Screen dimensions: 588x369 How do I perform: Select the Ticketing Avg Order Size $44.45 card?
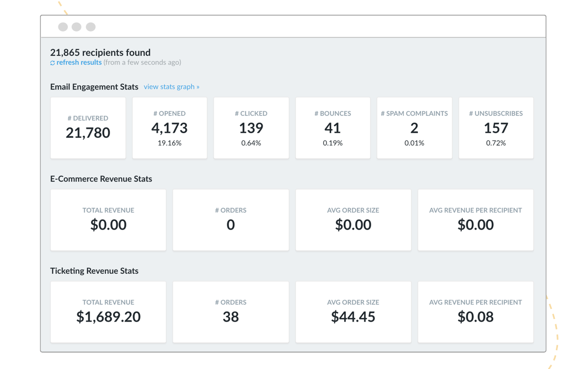pyautogui.click(x=353, y=312)
